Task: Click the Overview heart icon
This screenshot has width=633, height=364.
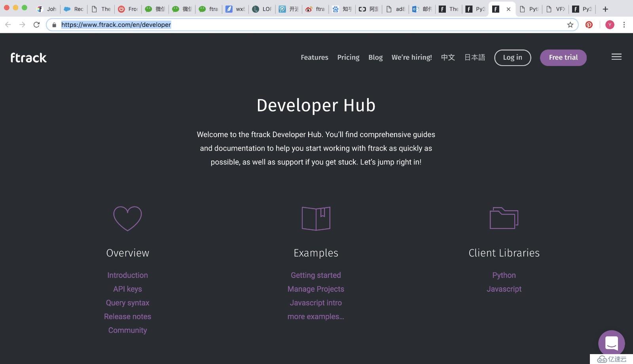Action: coord(127,218)
